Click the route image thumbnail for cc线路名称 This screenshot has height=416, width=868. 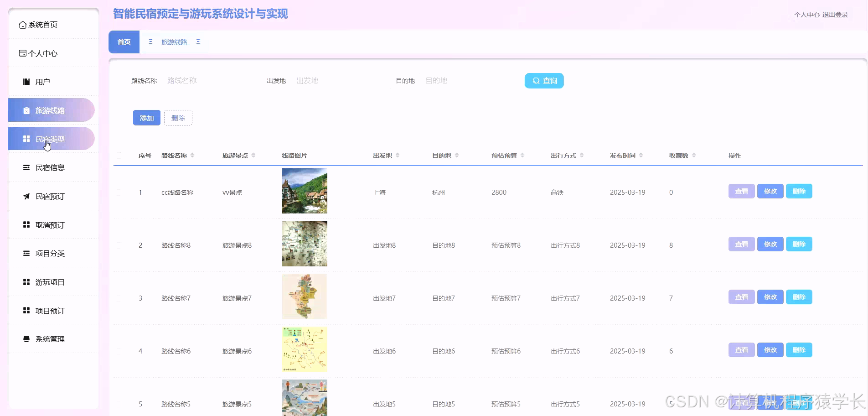[304, 191]
